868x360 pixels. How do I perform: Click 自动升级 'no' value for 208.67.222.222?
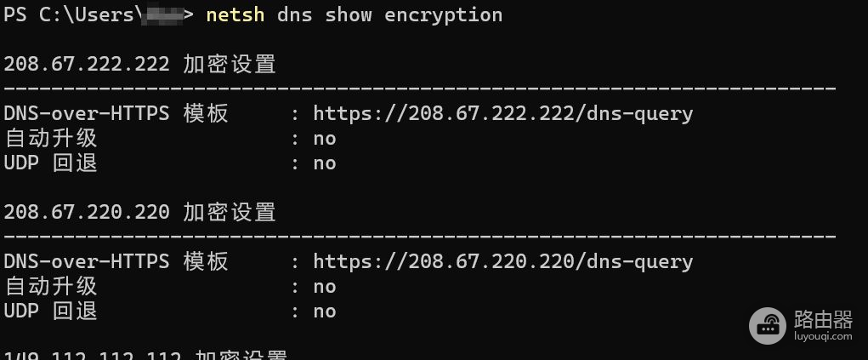[x=324, y=139]
